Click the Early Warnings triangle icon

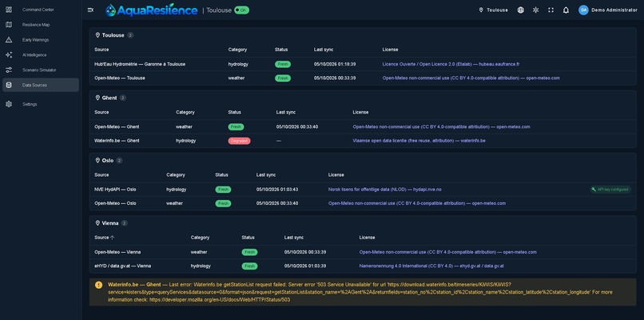tap(9, 40)
